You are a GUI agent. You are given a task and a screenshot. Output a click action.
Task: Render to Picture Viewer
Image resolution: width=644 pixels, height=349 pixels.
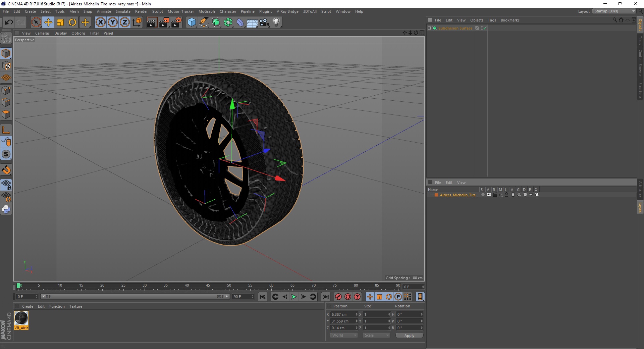(x=164, y=22)
